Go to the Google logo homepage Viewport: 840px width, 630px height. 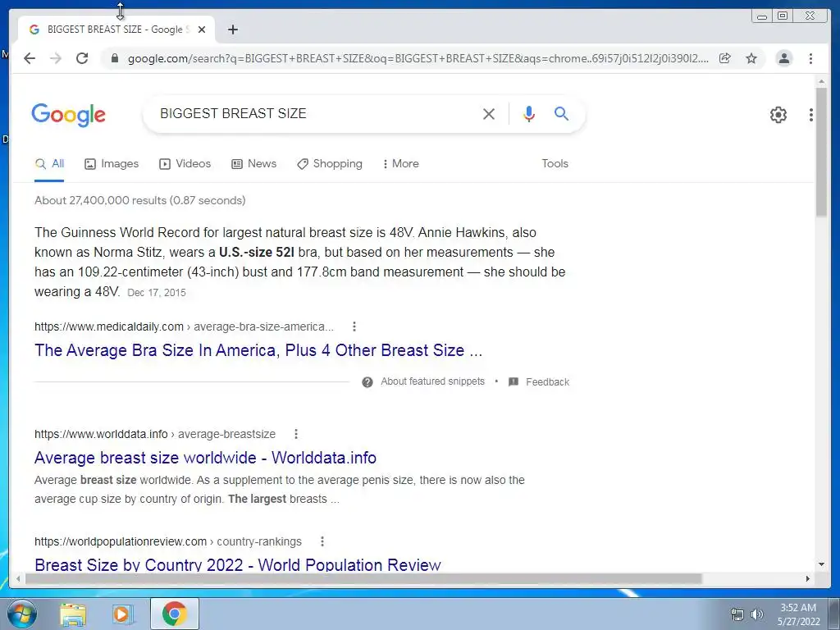click(69, 115)
